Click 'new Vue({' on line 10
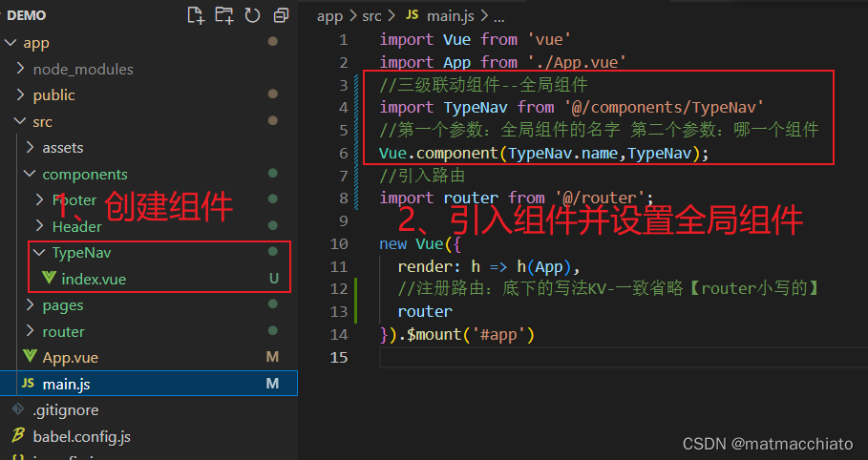Screen dimensions: 868x460 [x=420, y=244]
